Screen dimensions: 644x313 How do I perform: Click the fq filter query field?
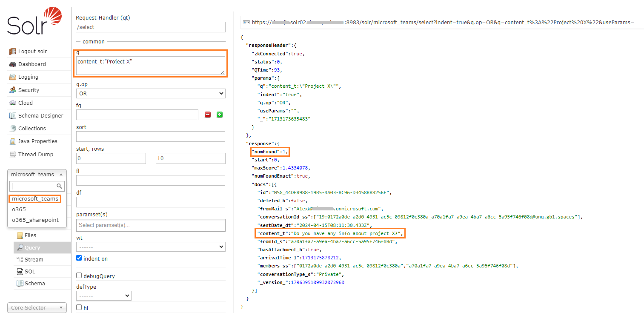[137, 115]
